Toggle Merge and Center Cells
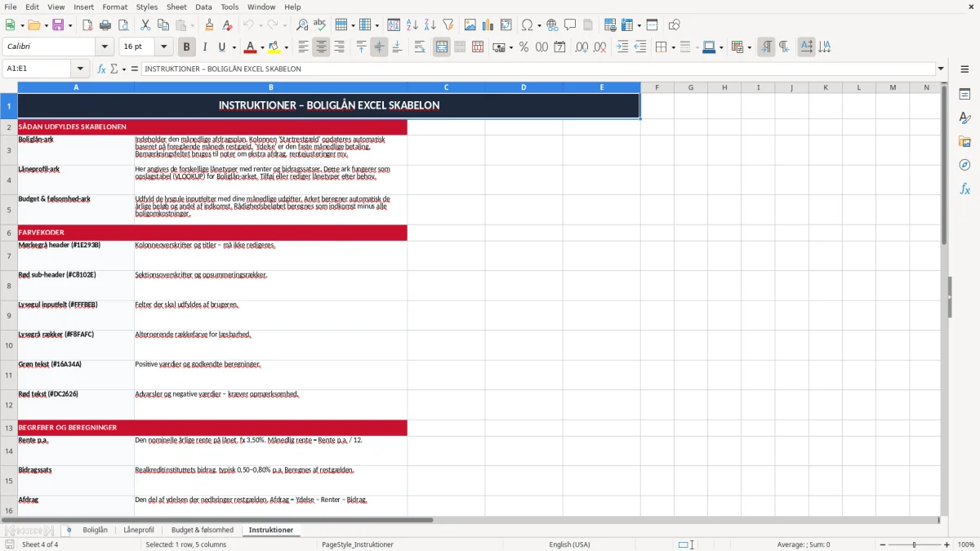Viewport: 980px width, 551px height. tap(442, 47)
